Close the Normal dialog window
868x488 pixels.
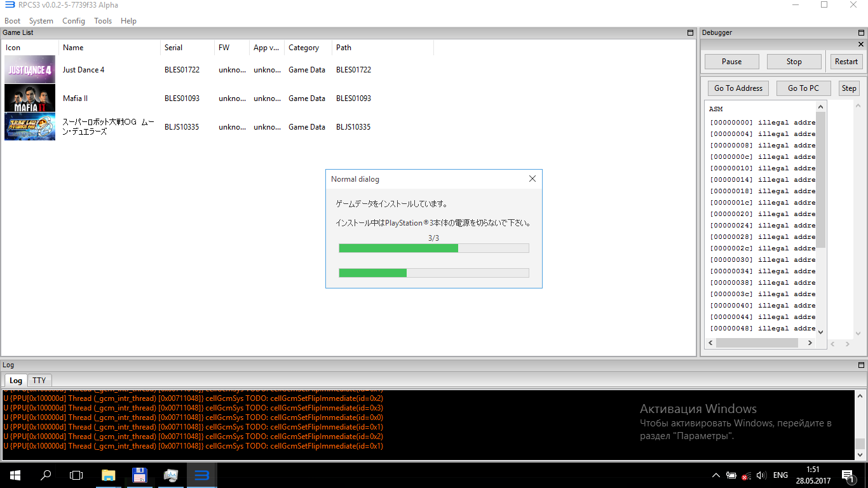click(x=532, y=179)
